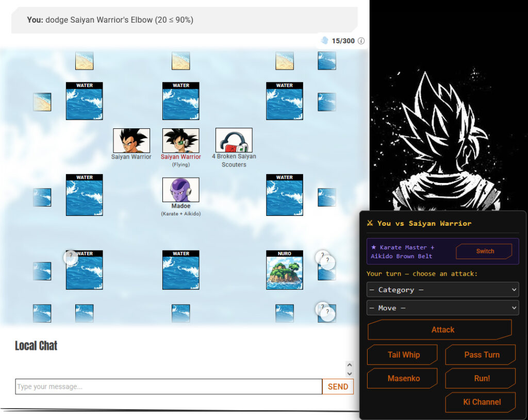The image size is (528, 420).
Task: Open the Category dropdown
Action: pyautogui.click(x=442, y=290)
